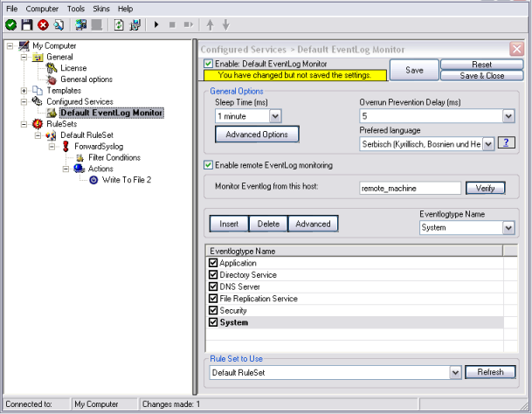The height and width of the screenshot is (414, 532).
Task: Click the language help question mark button
Action: (x=506, y=143)
